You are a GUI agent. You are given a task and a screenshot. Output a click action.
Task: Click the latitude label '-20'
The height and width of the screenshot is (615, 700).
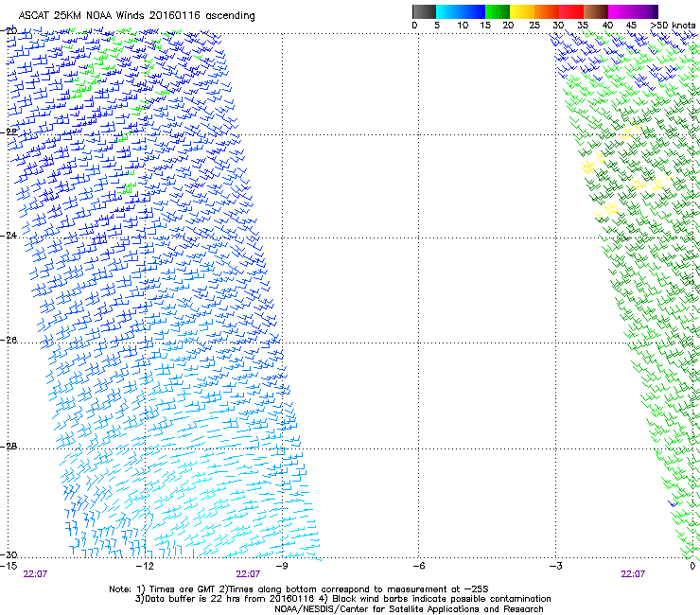pyautogui.click(x=9, y=31)
